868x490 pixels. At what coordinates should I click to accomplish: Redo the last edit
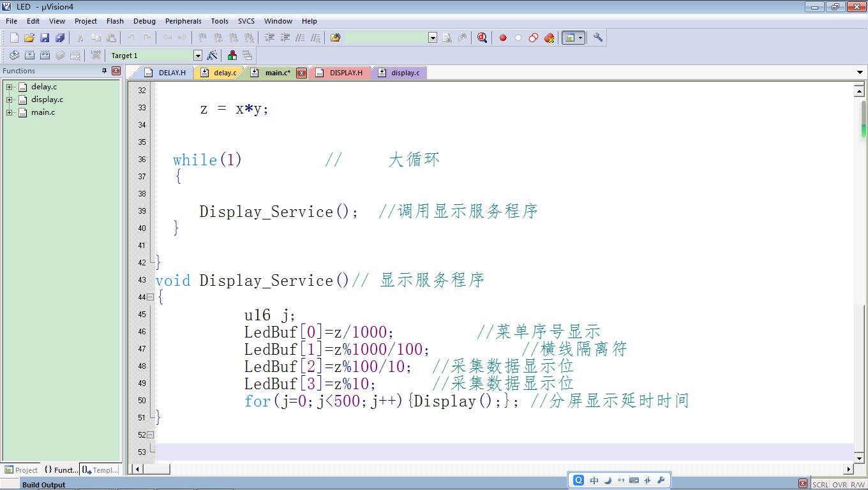(147, 38)
